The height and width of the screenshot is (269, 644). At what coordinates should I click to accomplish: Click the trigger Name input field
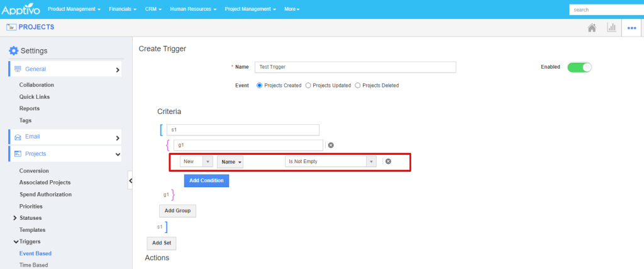pyautogui.click(x=355, y=67)
